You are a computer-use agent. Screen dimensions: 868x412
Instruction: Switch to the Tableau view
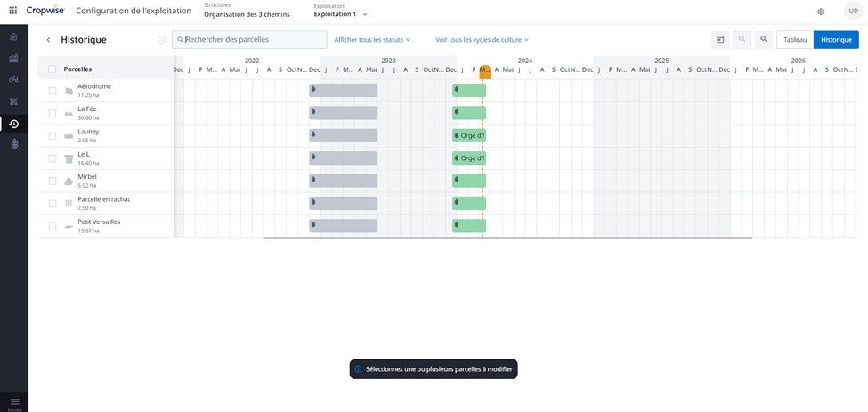(794, 40)
